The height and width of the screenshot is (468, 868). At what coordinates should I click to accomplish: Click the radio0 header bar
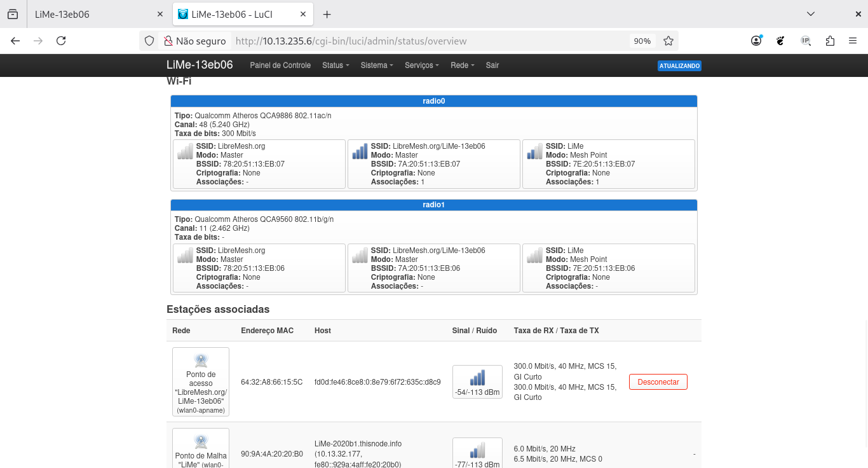[x=434, y=101]
